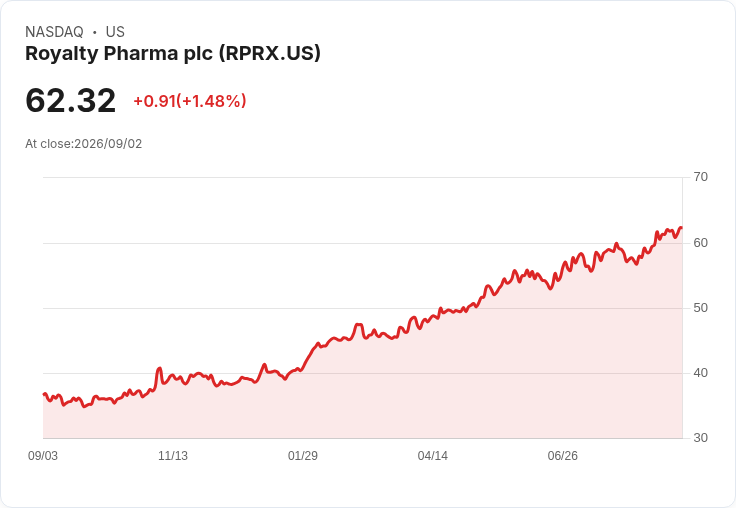Click the +0.91(+1.48%) change value
The height and width of the screenshot is (508, 736).
tap(190, 101)
